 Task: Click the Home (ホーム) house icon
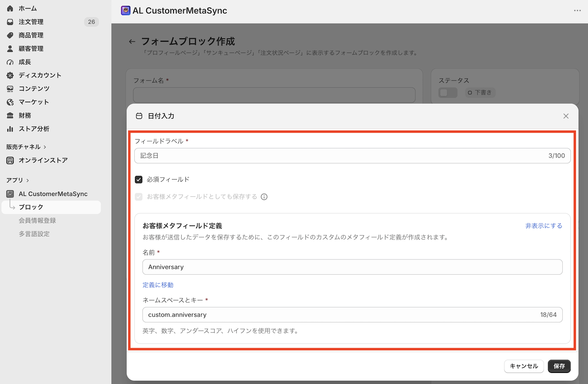[10, 8]
